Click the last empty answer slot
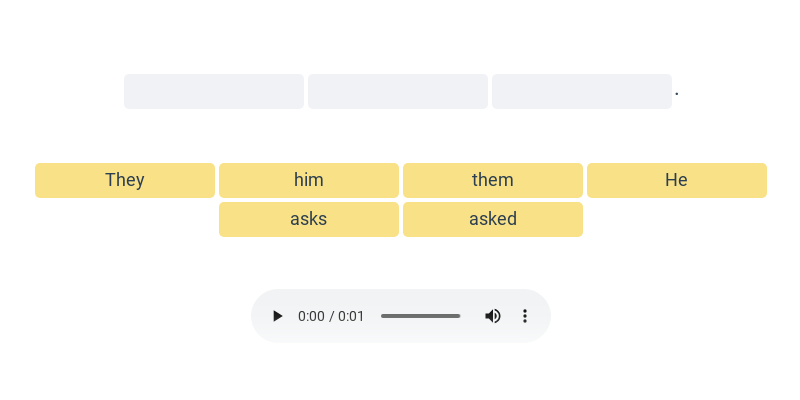Screen dimensions: 800x400 click(x=582, y=91)
